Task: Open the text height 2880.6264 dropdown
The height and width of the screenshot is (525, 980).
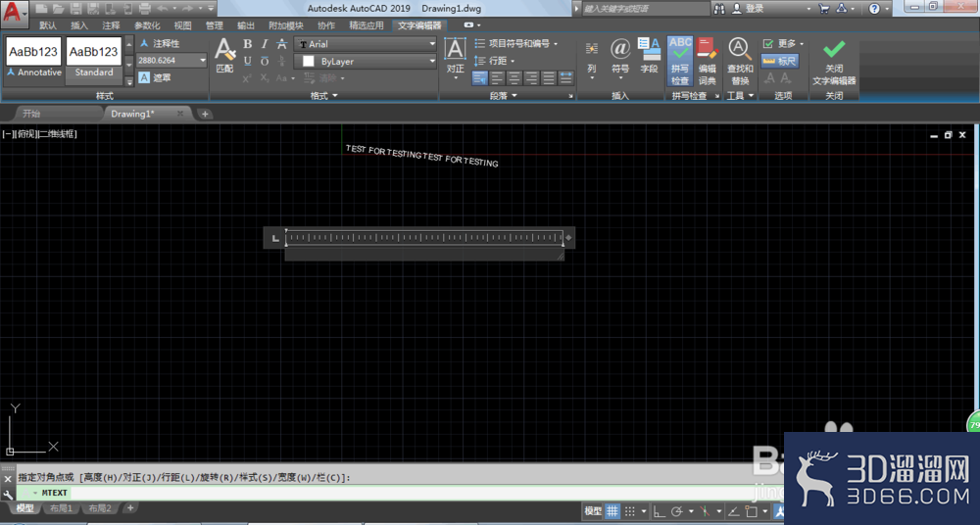Action: (203, 61)
